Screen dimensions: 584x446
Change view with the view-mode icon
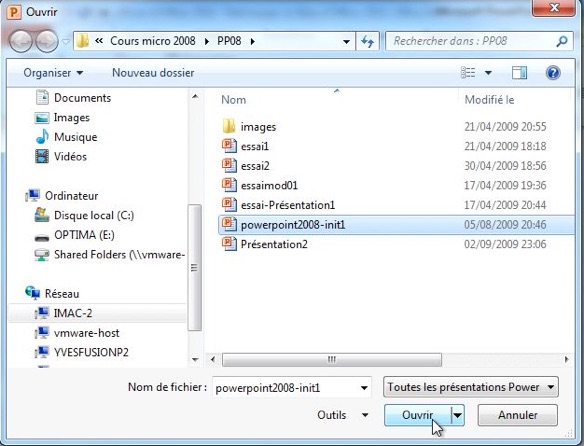(468, 72)
